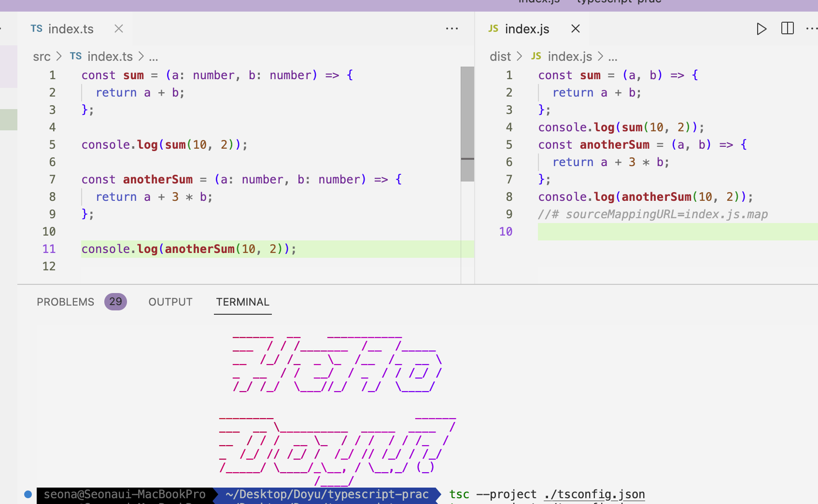
Task: Click 'return a + 3 * b;' in index.ts
Action: (x=154, y=197)
